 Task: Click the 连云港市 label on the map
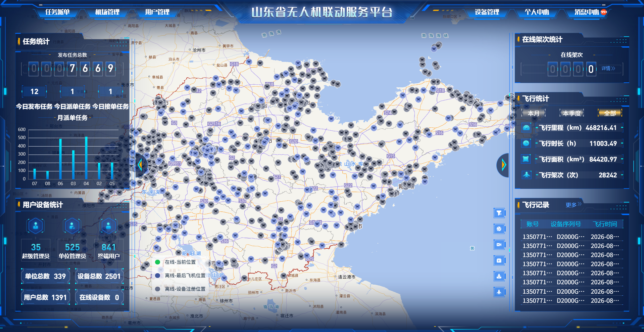(x=347, y=277)
